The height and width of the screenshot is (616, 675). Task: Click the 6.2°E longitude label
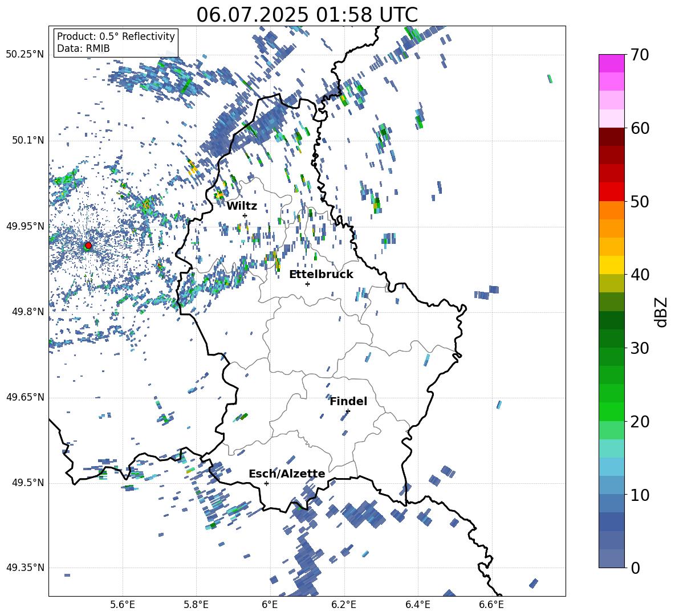point(344,605)
